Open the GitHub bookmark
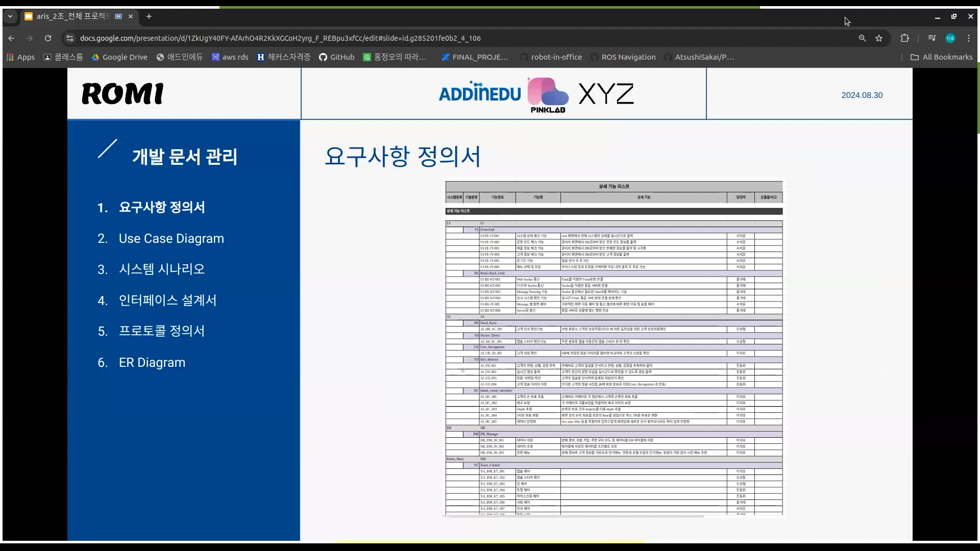Viewport: 980px width, 551px height. 337,57
